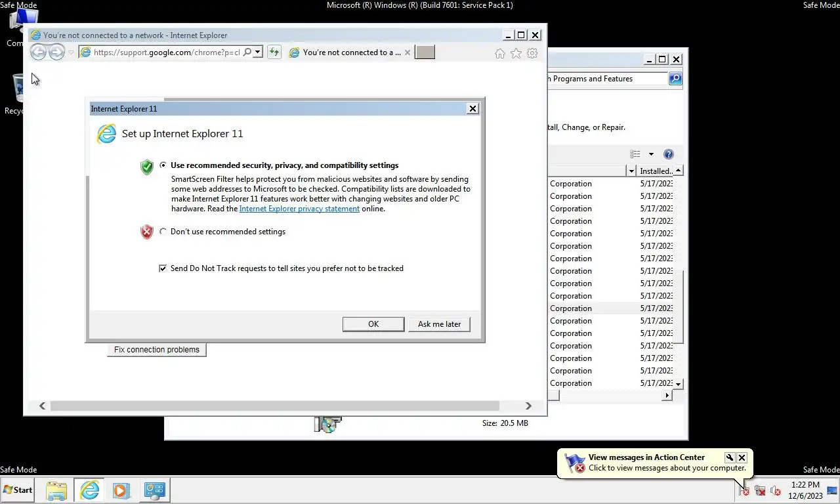Expand the view options dropdown arrow
840x504 pixels.
pos(651,154)
